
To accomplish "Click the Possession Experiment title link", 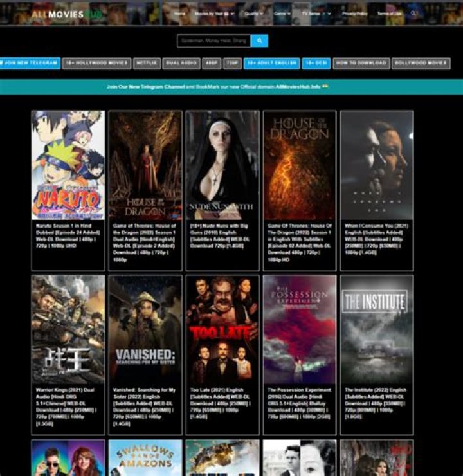I will [x=299, y=390].
